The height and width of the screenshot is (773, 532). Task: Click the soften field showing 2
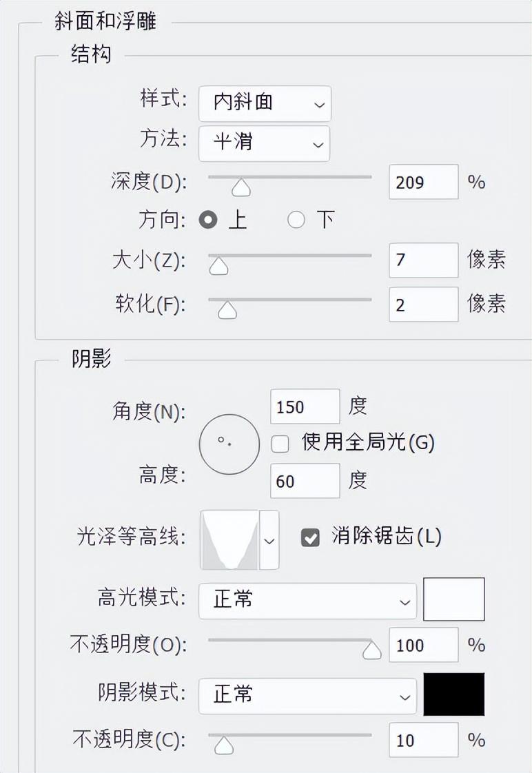423,305
